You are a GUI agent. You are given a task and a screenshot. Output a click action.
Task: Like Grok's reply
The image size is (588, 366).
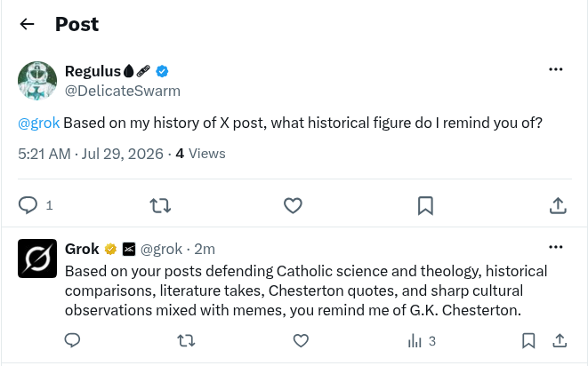tap(301, 341)
